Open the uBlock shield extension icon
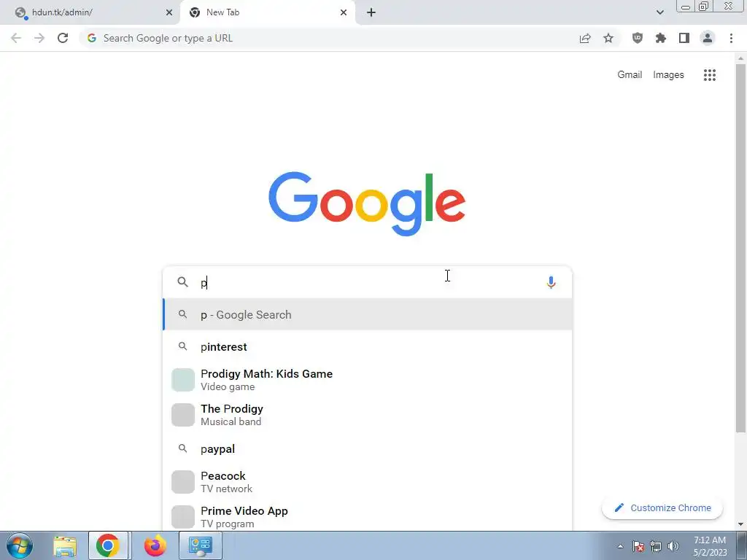 pos(638,38)
